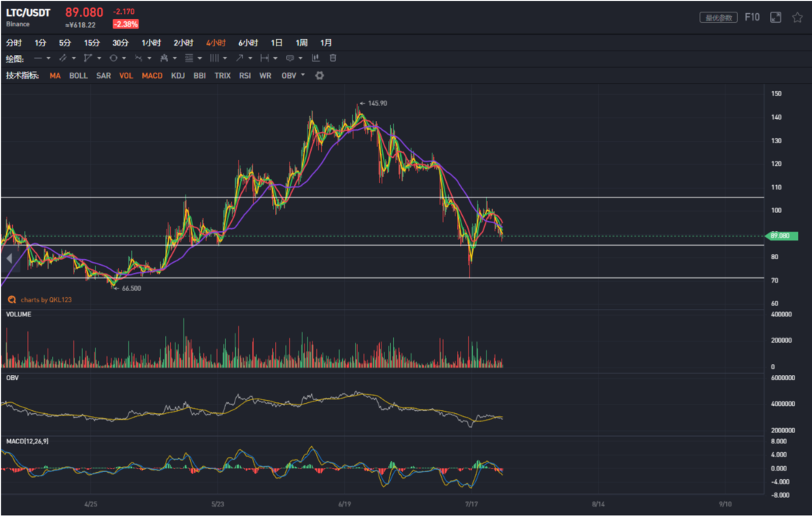This screenshot has height=516, width=812.
Task: Click the green current price label 89.080
Action: pyautogui.click(x=781, y=236)
